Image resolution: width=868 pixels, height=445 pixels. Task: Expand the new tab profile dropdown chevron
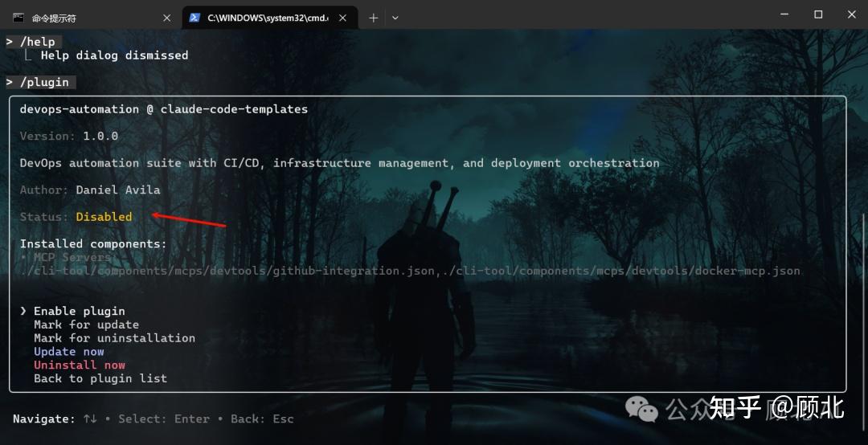point(395,18)
